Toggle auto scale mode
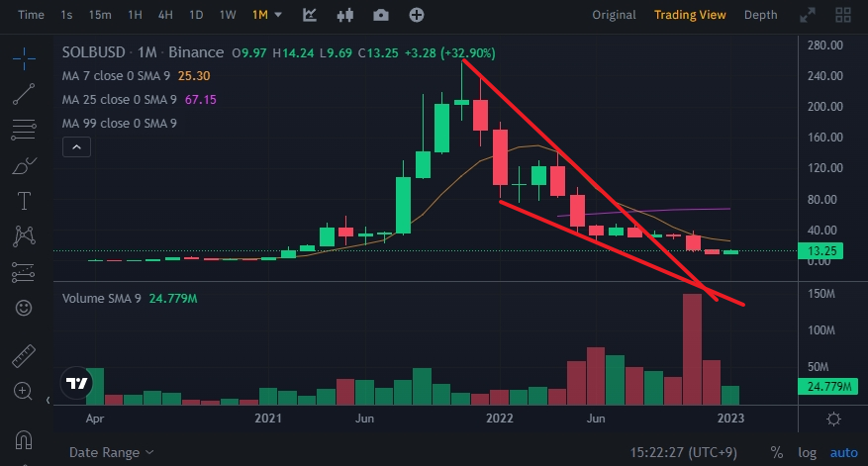Image resolution: width=868 pixels, height=466 pixels. [843, 453]
